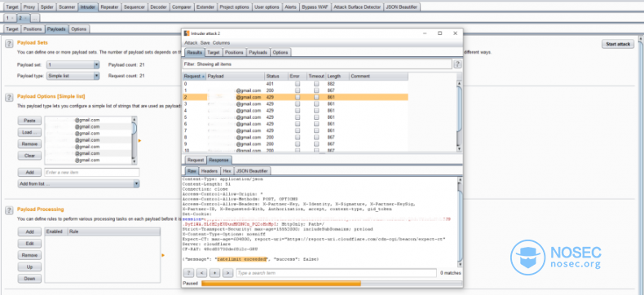The image size is (644, 295).
Task: Toggle Timeout checkbox for request 5
Action: tap(316, 117)
